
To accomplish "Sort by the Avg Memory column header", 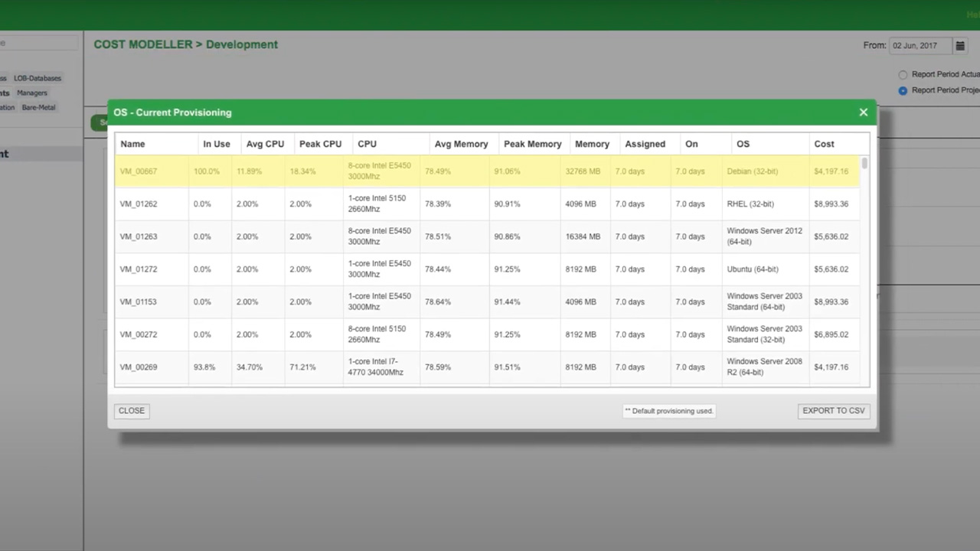I will (x=461, y=144).
